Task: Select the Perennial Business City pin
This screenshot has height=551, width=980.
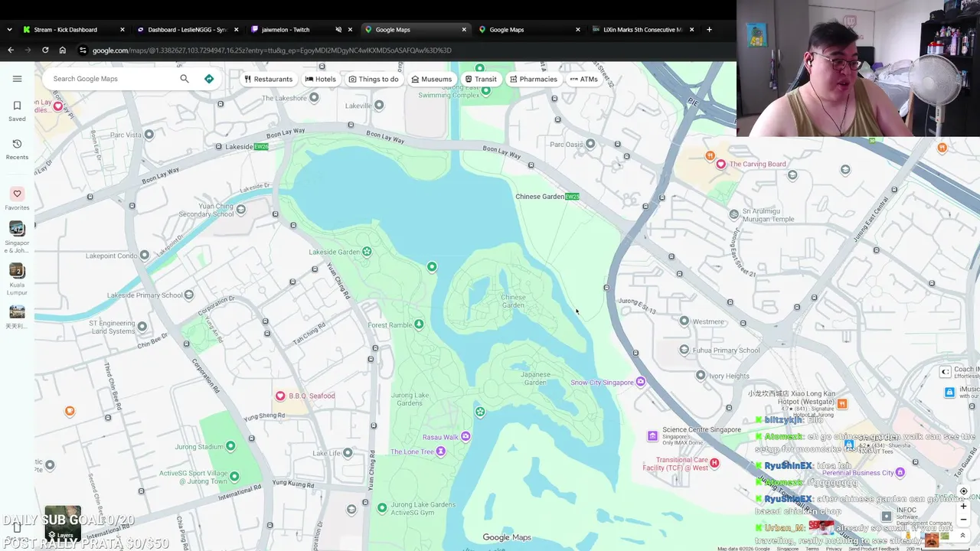Action: [x=900, y=472]
